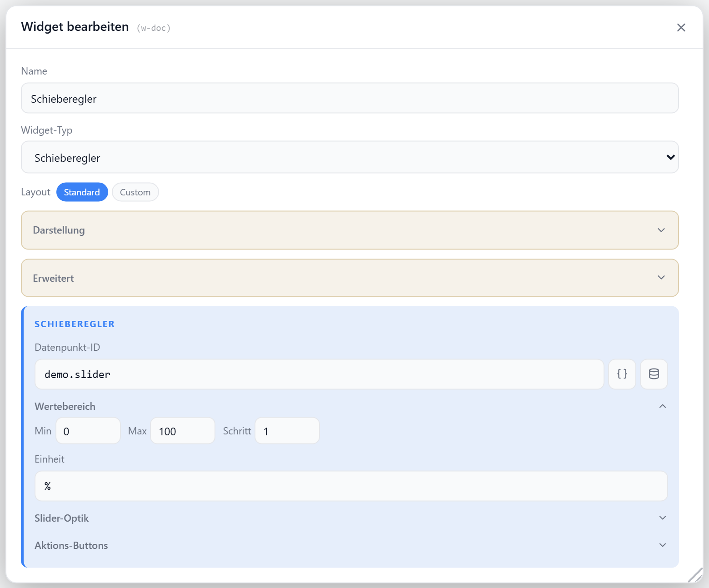The width and height of the screenshot is (709, 588).
Task: Expand the Erweitert section
Action: pyautogui.click(x=350, y=278)
